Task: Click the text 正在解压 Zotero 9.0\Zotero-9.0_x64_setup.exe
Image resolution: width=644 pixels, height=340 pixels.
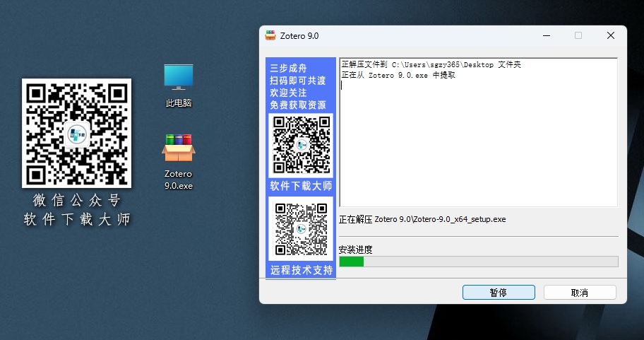Action: [422, 219]
